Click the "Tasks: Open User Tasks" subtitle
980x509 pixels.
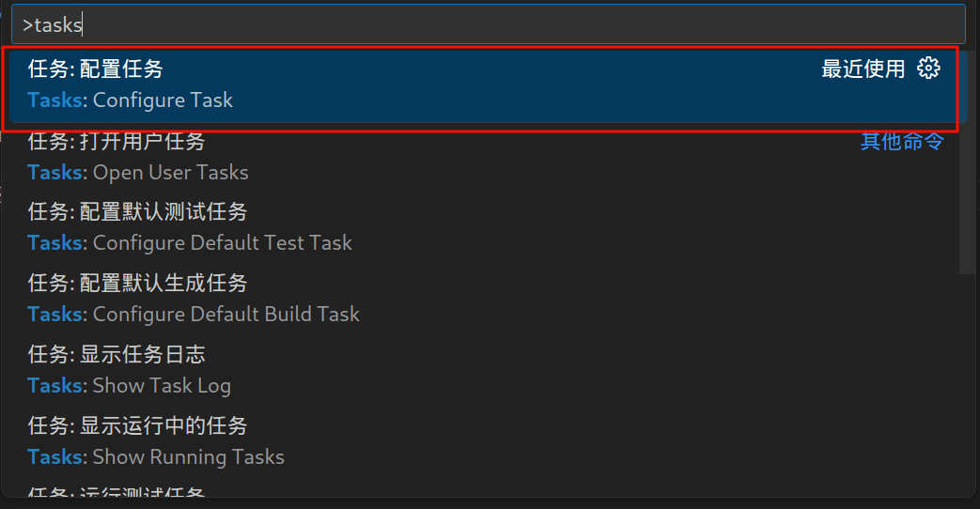point(138,173)
